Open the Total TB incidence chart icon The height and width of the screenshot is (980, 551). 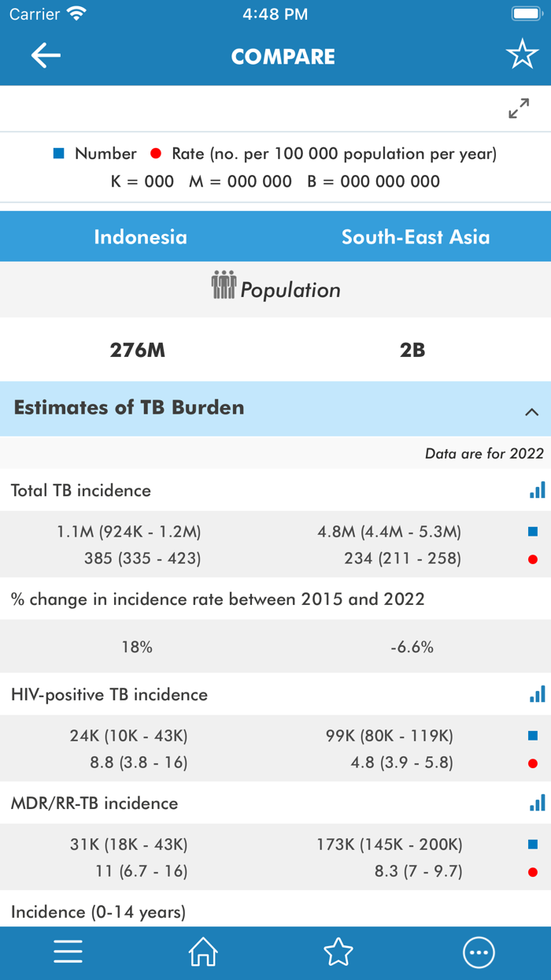[536, 489]
